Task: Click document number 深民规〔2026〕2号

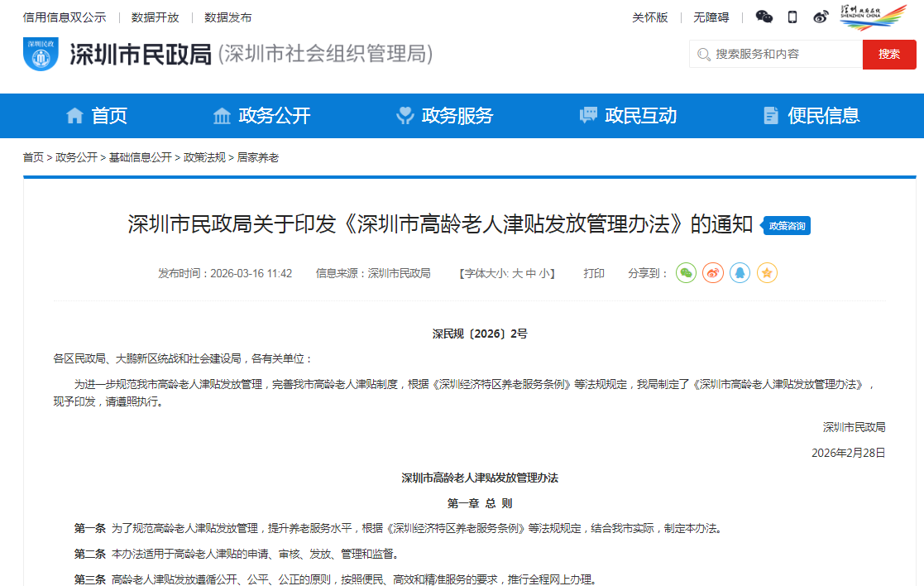Action: 480,334
